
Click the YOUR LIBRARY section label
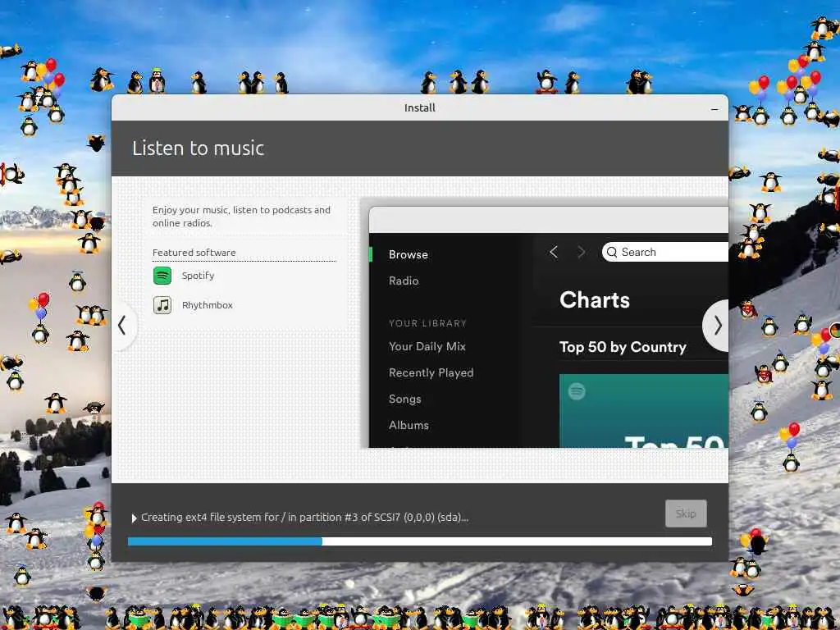point(427,323)
